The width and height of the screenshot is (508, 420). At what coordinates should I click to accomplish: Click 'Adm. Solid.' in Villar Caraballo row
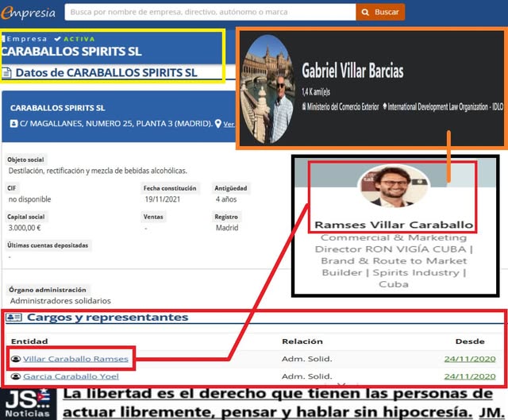tap(307, 359)
